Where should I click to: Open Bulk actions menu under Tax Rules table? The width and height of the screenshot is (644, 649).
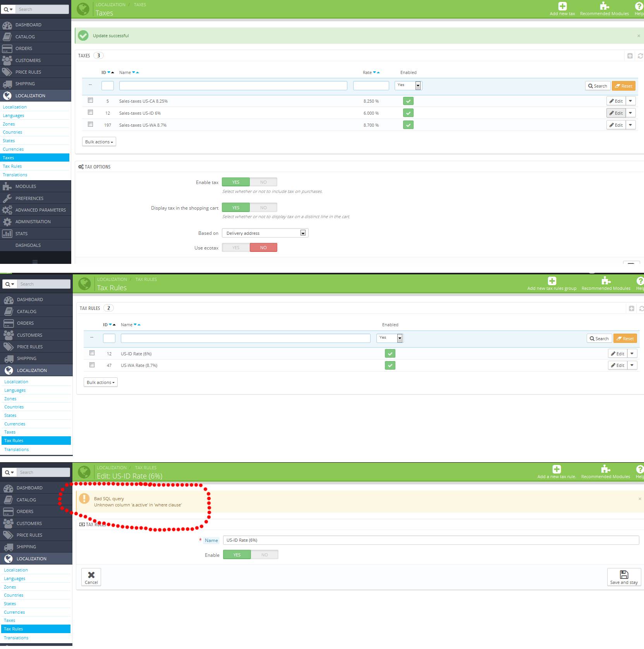pyautogui.click(x=101, y=382)
